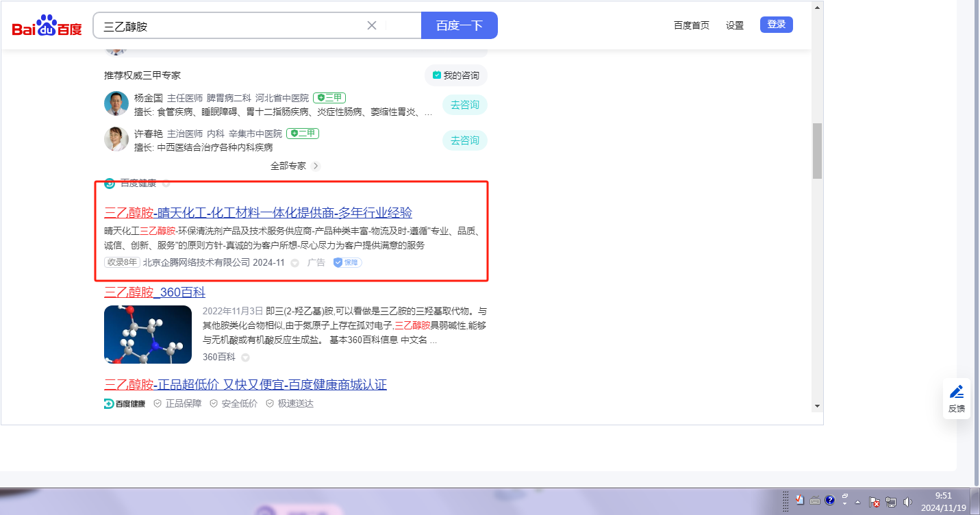
Task: Expand the arrow next to the 2024-11 date
Action: point(295,263)
